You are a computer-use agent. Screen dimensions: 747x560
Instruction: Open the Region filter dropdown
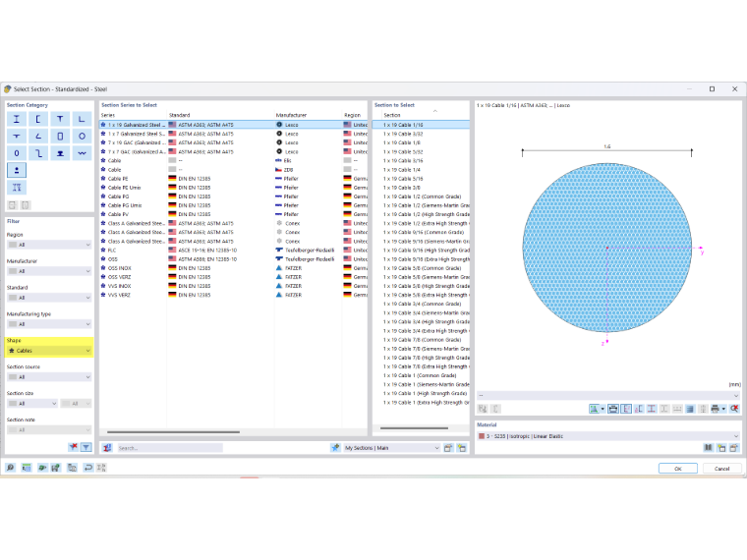click(49, 245)
